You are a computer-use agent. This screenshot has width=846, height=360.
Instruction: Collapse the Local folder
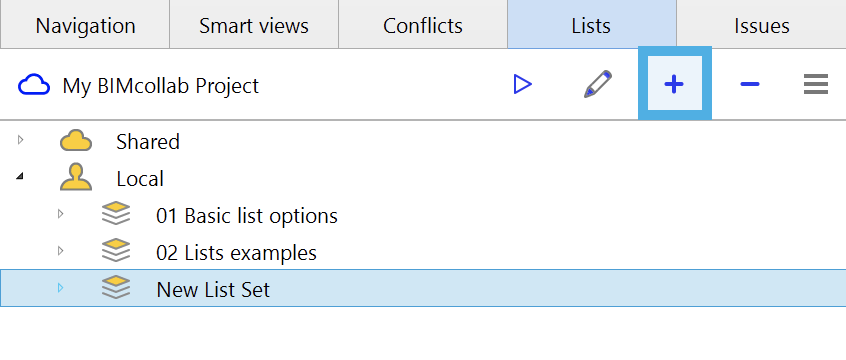tap(20, 176)
